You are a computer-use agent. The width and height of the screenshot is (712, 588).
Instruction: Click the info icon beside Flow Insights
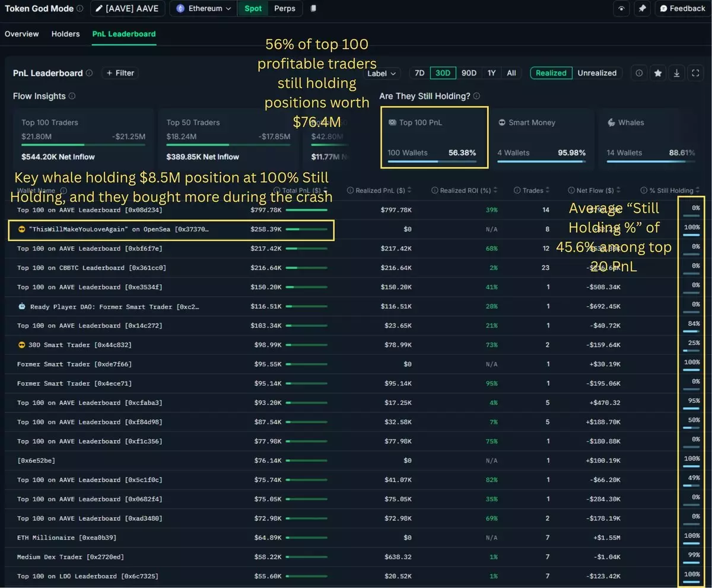pos(72,96)
